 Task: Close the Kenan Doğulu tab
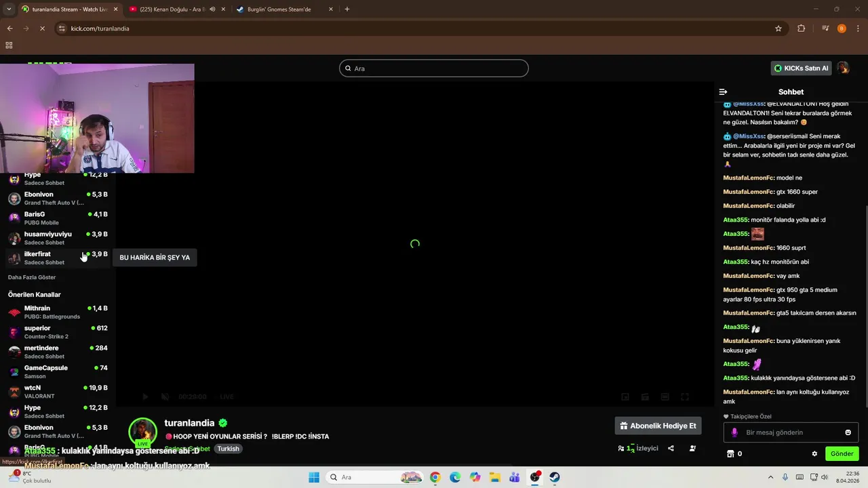[223, 9]
